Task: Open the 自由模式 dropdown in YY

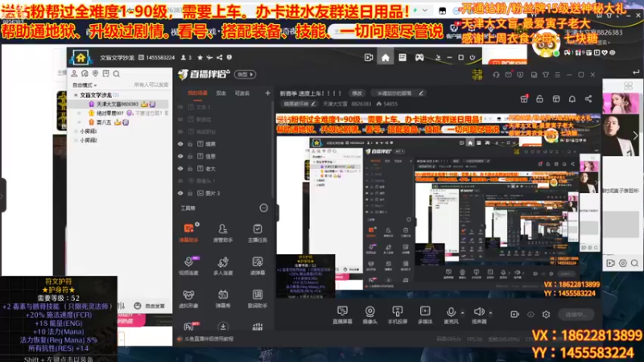Action: click(x=85, y=85)
